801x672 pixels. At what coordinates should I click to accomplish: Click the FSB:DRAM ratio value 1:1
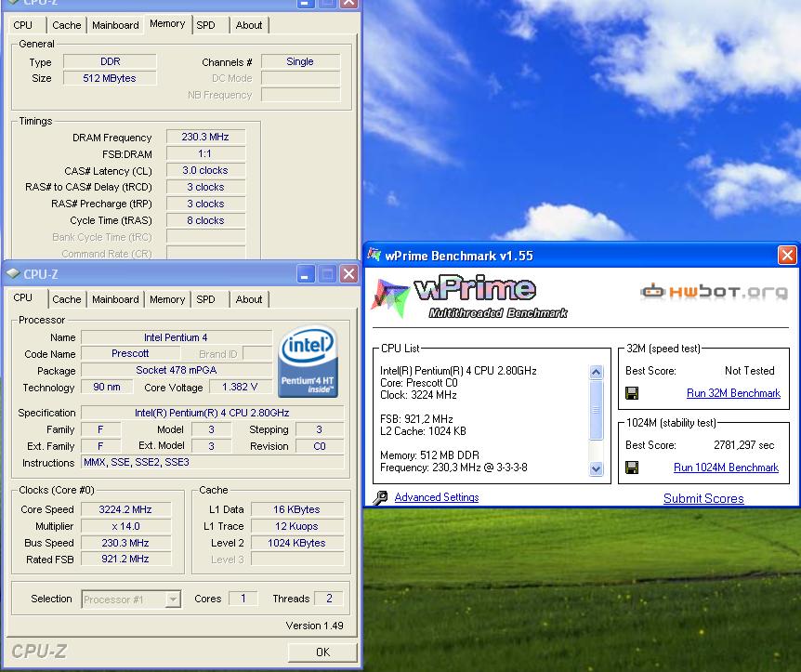tap(205, 153)
